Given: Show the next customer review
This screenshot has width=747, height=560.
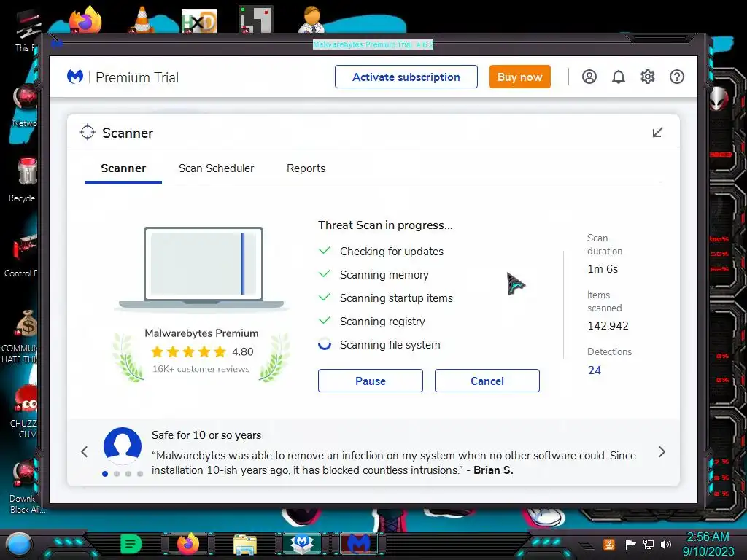Looking at the screenshot, I should pos(662,451).
